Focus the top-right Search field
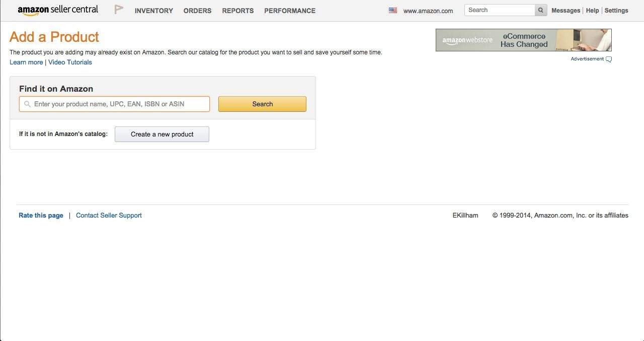644x341 pixels. point(500,10)
